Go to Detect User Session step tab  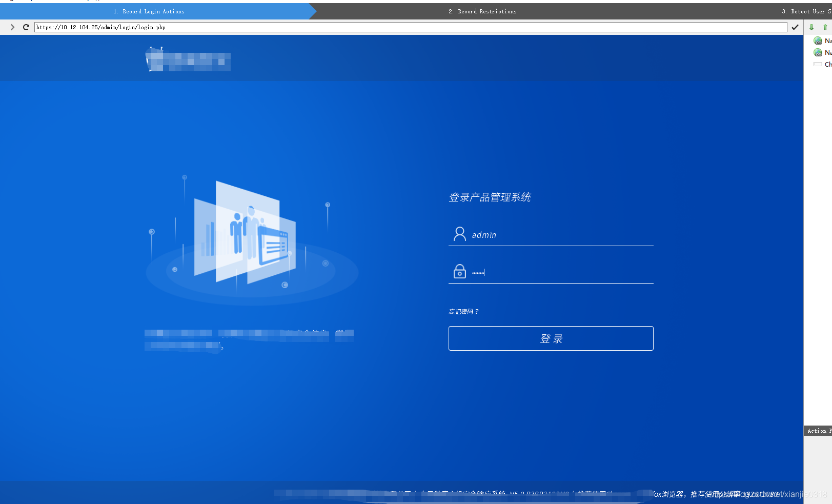tap(806, 11)
